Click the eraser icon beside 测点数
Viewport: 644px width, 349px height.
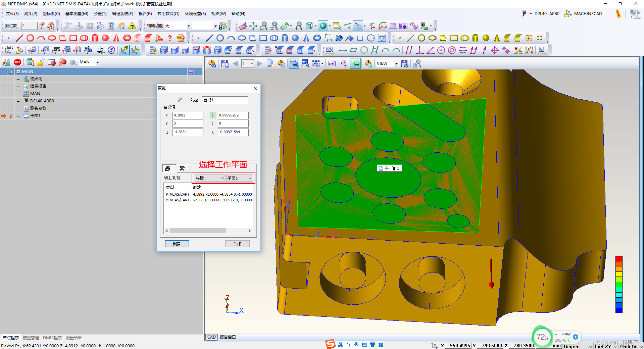tap(42, 26)
